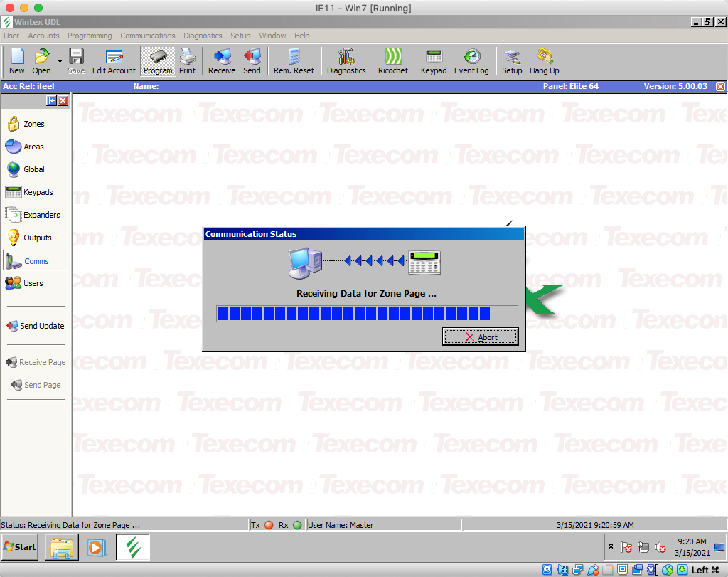Open Diagnostics from the toolbar
This screenshot has width=728, height=577.
point(346,61)
